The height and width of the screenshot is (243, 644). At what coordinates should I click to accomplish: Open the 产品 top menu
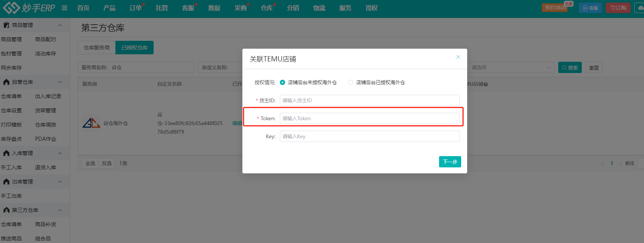tap(109, 8)
